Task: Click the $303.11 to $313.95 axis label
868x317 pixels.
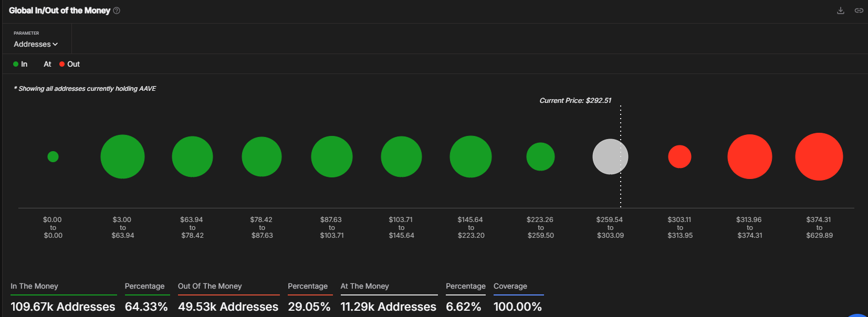Action: (680, 227)
